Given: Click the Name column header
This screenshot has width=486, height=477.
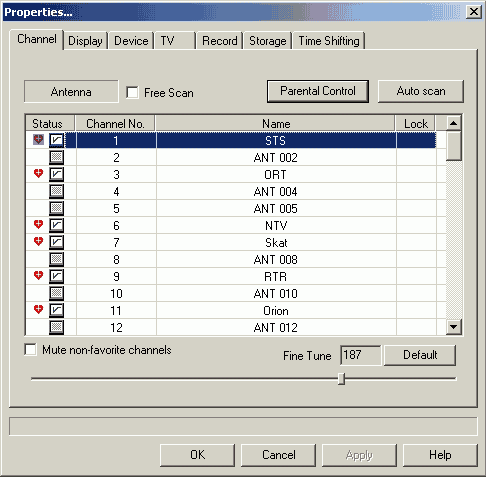Looking at the screenshot, I should [275, 124].
